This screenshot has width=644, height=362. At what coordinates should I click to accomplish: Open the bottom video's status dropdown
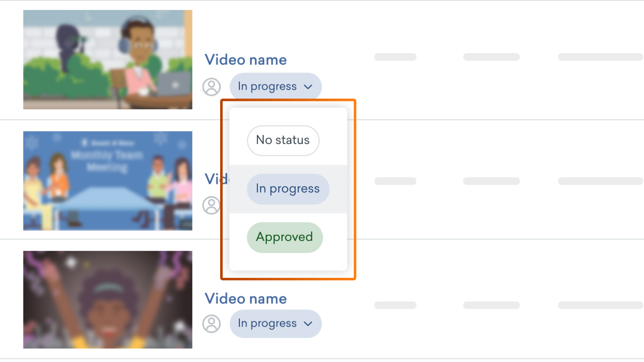[275, 324]
